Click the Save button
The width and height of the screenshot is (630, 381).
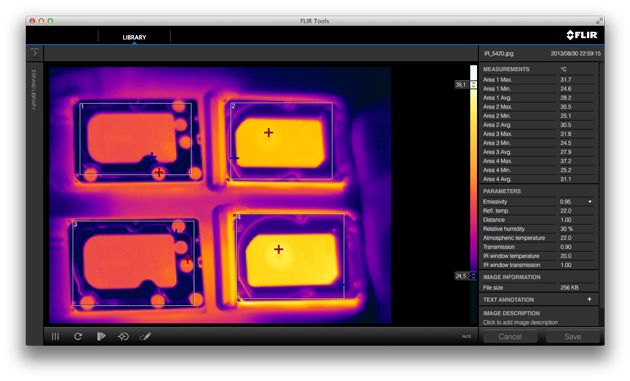click(x=573, y=337)
